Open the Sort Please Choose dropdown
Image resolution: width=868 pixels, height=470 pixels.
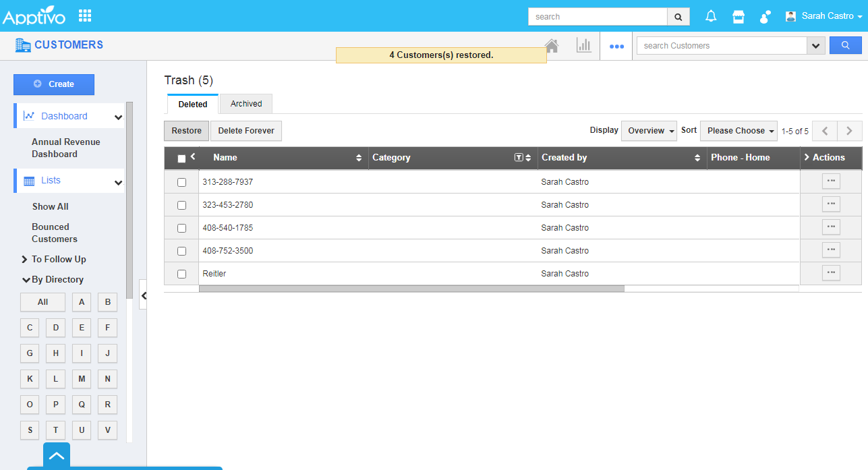coord(739,131)
